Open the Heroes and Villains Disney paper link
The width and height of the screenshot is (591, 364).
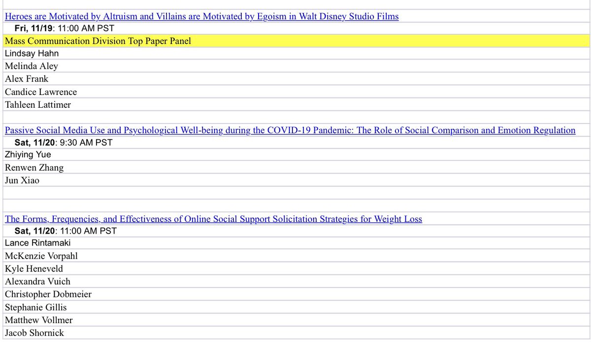point(201,16)
